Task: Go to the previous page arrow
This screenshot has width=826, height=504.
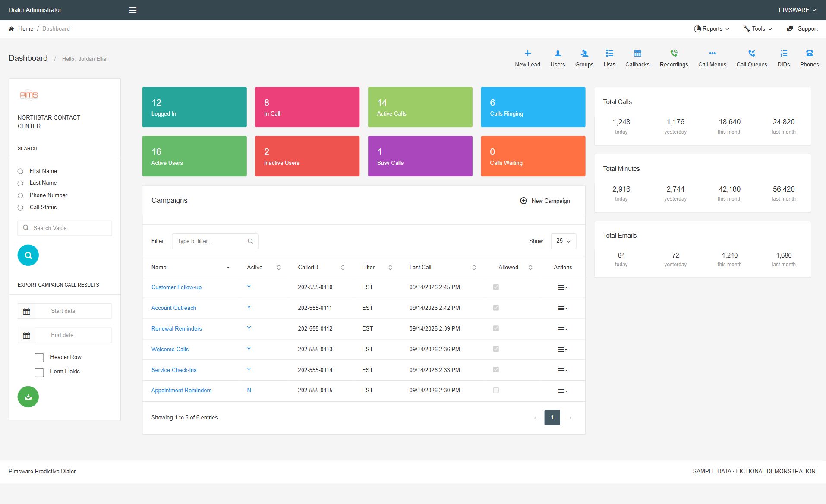Action: coord(536,418)
